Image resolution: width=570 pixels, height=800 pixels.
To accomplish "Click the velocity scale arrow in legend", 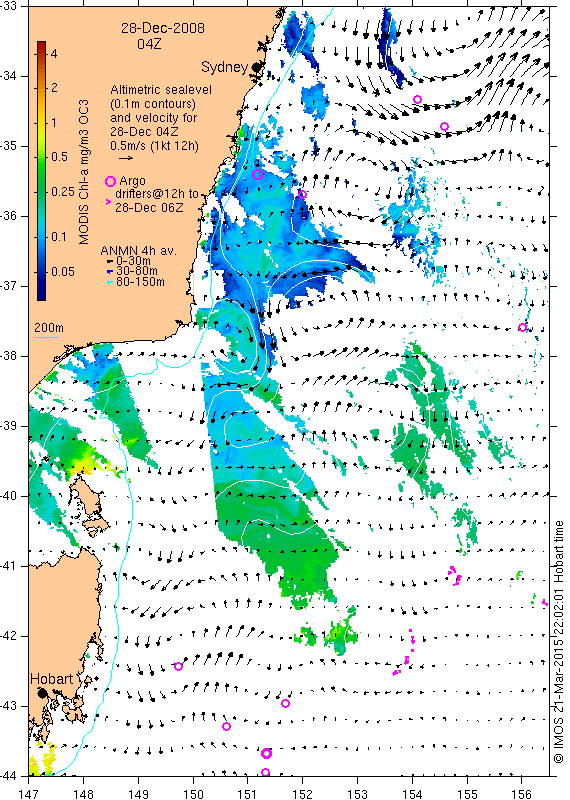I will (126, 158).
